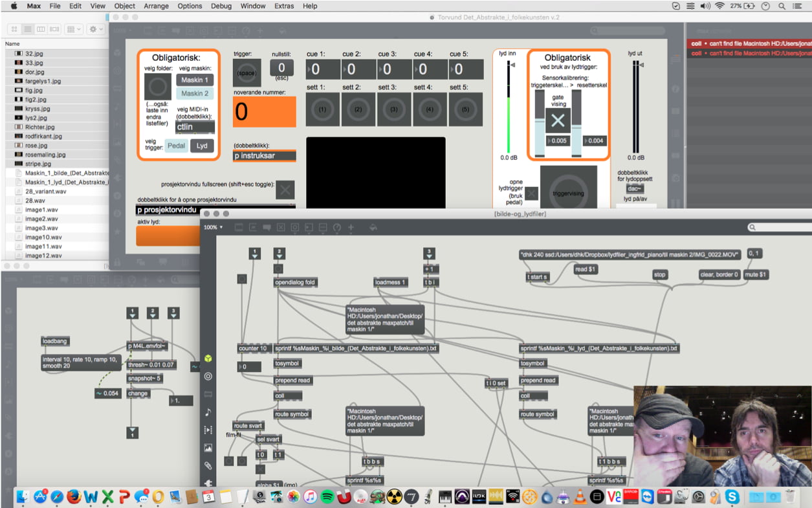
Task: Click the paperclip icon in patcher sidebar
Action: 208,465
